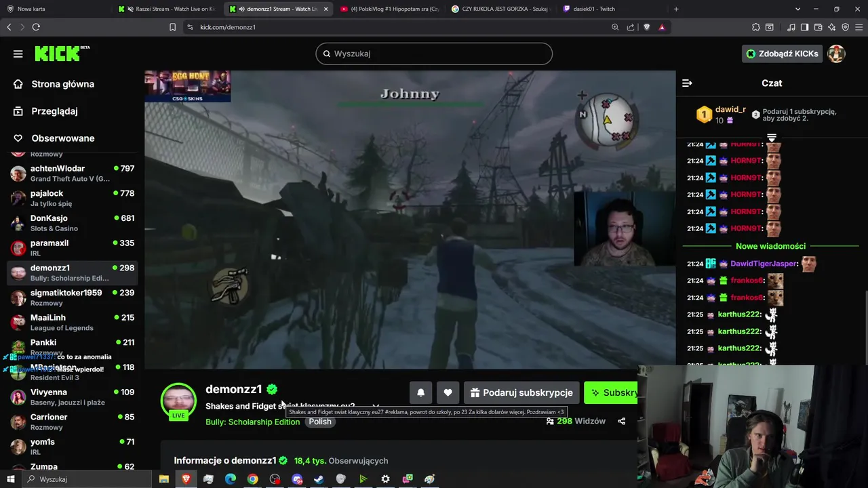Select sigmatiktoker1959 in sidebar
Screen dimensions: 868x488
72,298
